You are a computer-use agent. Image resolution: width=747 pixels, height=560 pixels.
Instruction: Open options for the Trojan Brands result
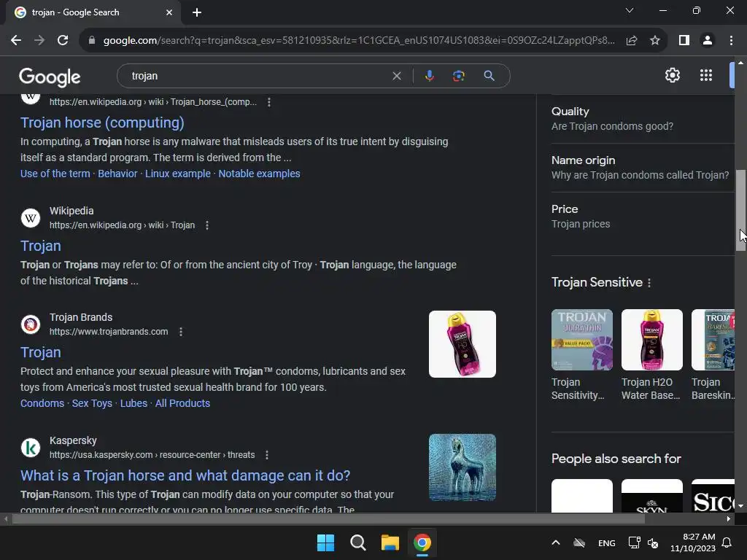coord(181,332)
